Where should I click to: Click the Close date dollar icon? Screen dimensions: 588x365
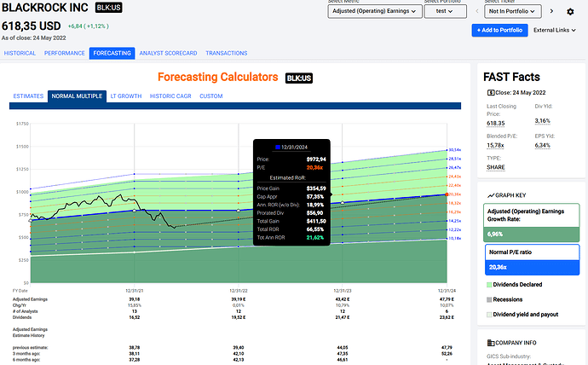click(x=491, y=93)
